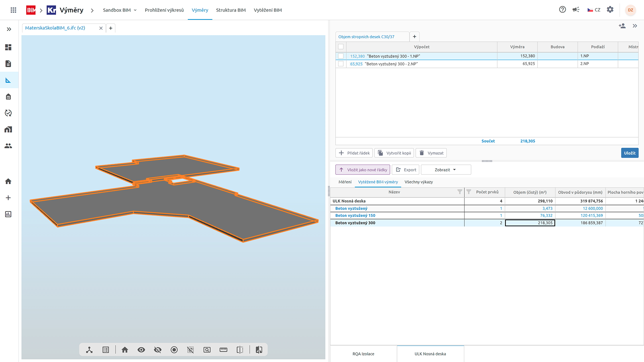Open the settings gear icon
Image resolution: width=644 pixels, height=362 pixels.
(610, 10)
